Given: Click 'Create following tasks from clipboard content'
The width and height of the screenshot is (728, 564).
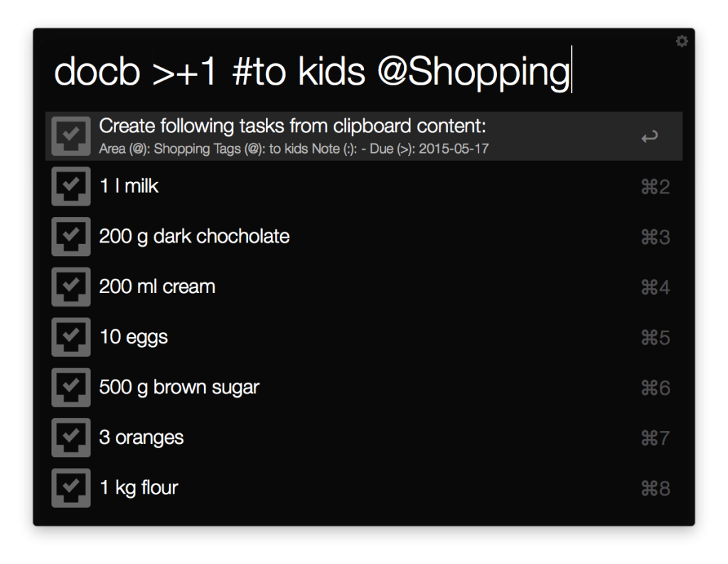Looking at the screenshot, I should point(292,127).
